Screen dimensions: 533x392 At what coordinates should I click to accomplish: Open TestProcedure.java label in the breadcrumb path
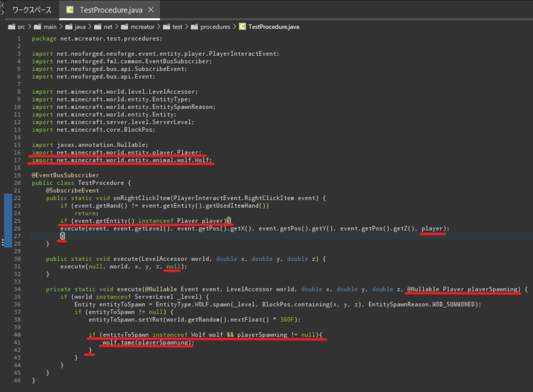pyautogui.click(x=274, y=27)
